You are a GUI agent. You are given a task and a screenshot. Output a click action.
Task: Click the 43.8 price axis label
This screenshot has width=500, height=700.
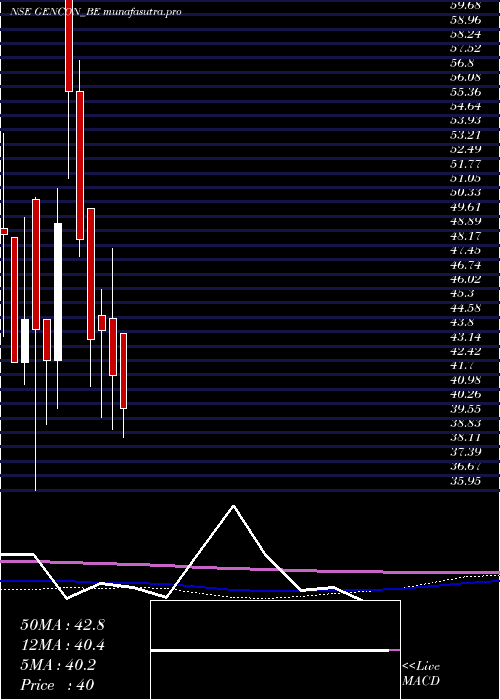pyautogui.click(x=462, y=322)
